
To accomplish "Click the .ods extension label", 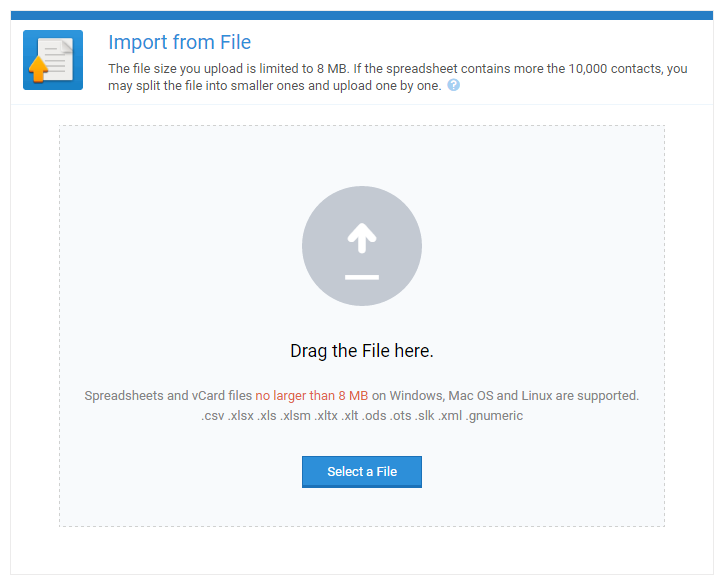I will click(x=374, y=416).
